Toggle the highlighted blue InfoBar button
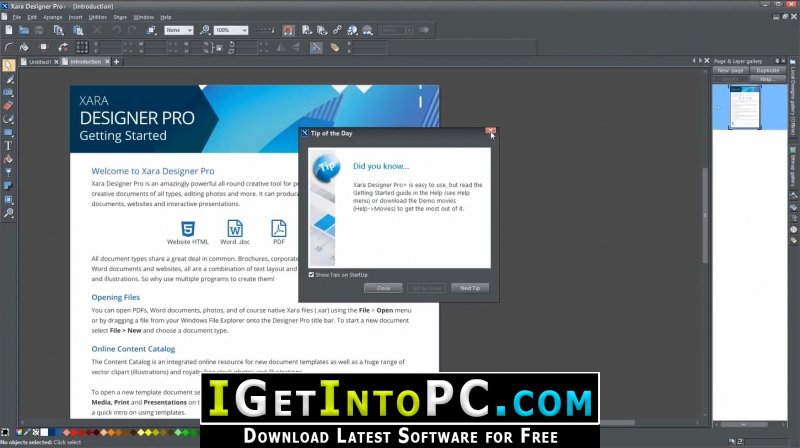800x448 pixels. [316, 47]
